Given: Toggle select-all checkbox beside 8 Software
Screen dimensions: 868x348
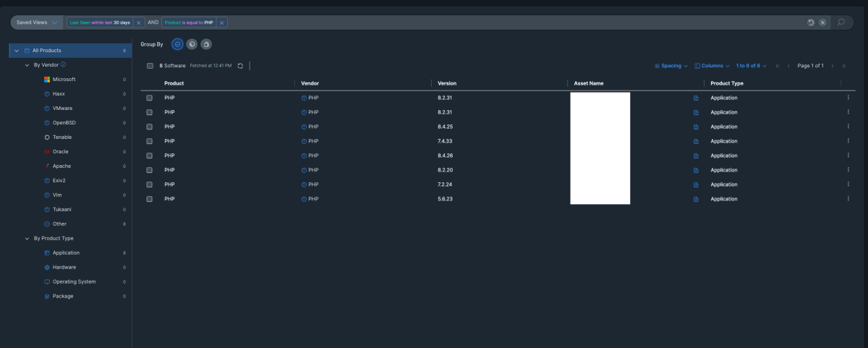Looking at the screenshot, I should click(x=150, y=66).
